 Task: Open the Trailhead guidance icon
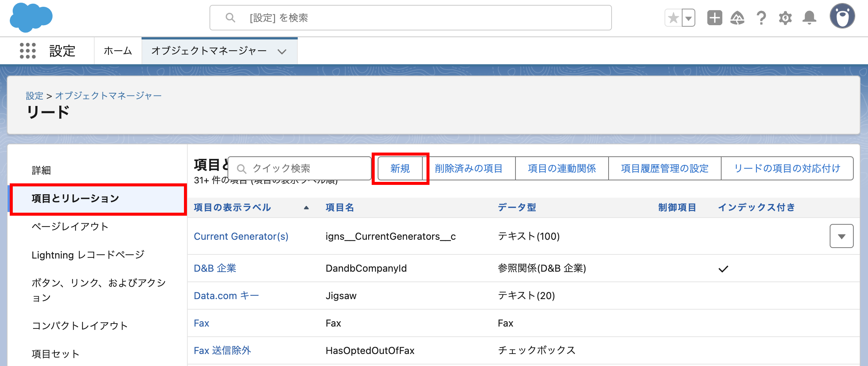[x=737, y=18]
